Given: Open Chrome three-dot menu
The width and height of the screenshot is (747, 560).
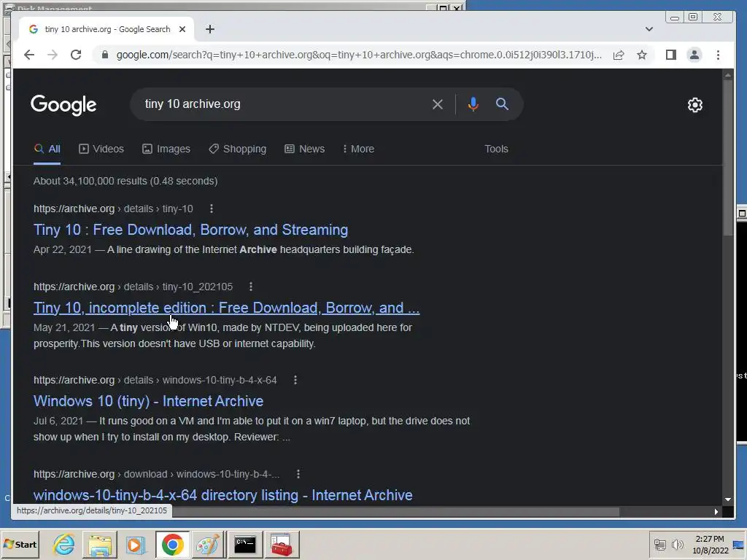Looking at the screenshot, I should pyautogui.click(x=718, y=55).
